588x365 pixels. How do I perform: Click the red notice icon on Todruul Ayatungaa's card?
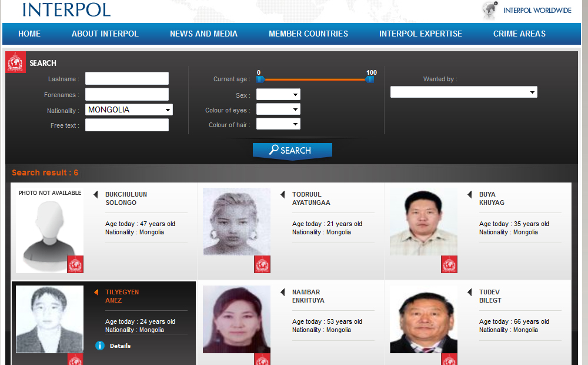(x=262, y=264)
